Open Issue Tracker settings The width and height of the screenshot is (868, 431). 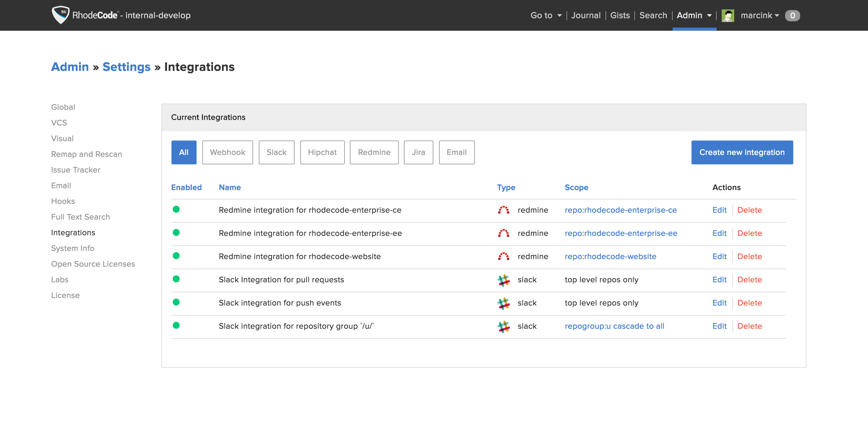[76, 170]
